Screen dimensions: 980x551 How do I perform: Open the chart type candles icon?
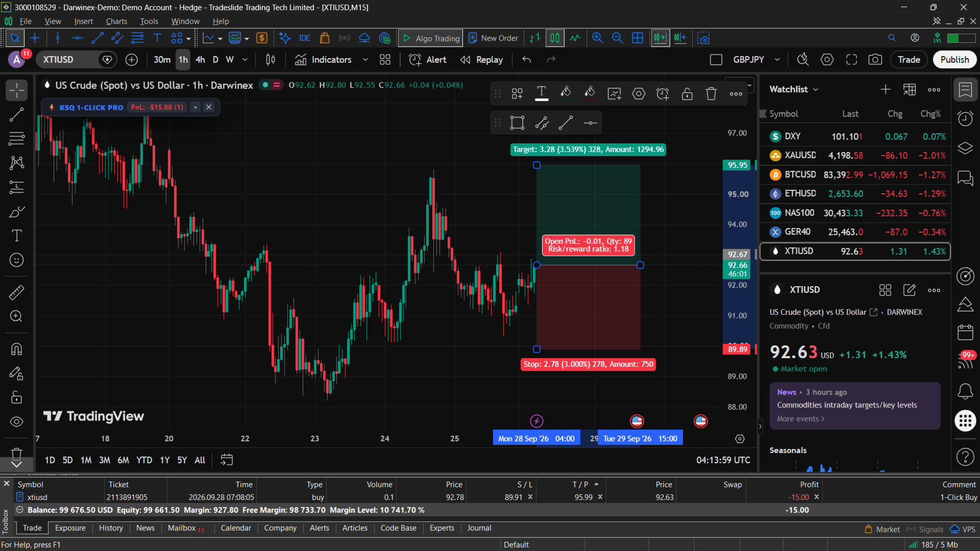click(x=271, y=60)
